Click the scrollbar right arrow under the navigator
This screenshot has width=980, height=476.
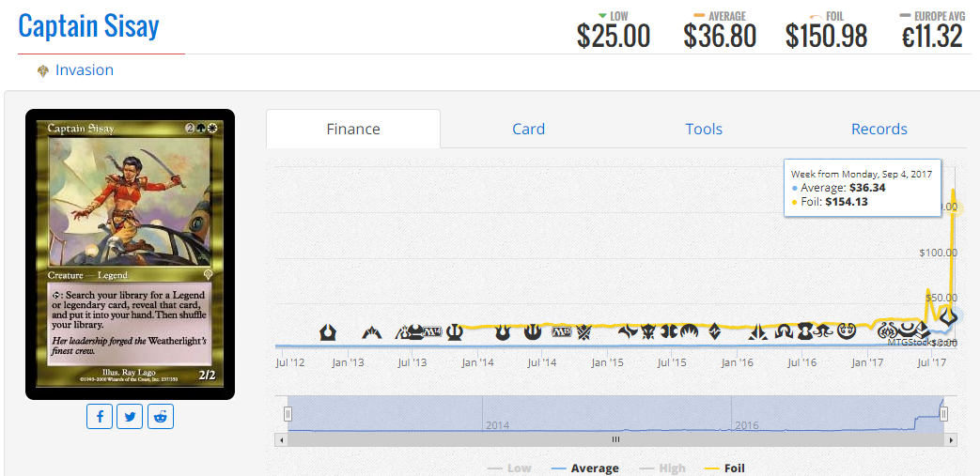tap(951, 439)
